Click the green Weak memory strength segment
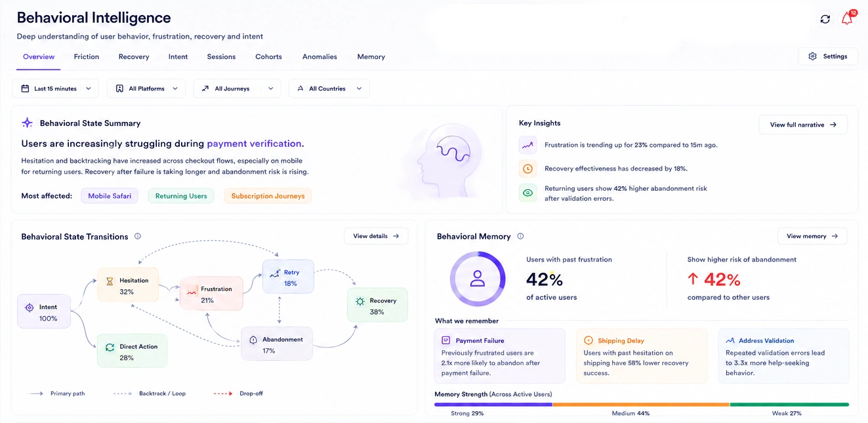Image resolution: width=868 pixels, height=423 pixels. click(x=789, y=405)
